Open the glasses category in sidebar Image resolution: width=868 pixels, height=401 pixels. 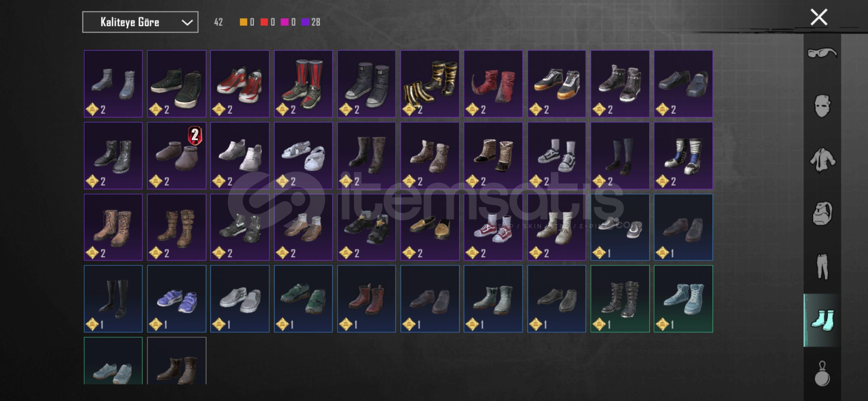point(822,53)
